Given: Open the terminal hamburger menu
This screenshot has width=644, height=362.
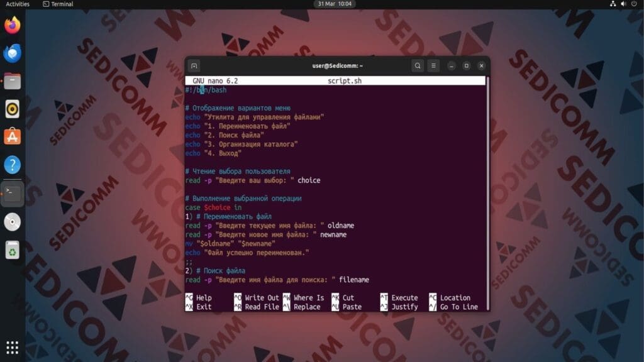Looking at the screenshot, I should [433, 65].
